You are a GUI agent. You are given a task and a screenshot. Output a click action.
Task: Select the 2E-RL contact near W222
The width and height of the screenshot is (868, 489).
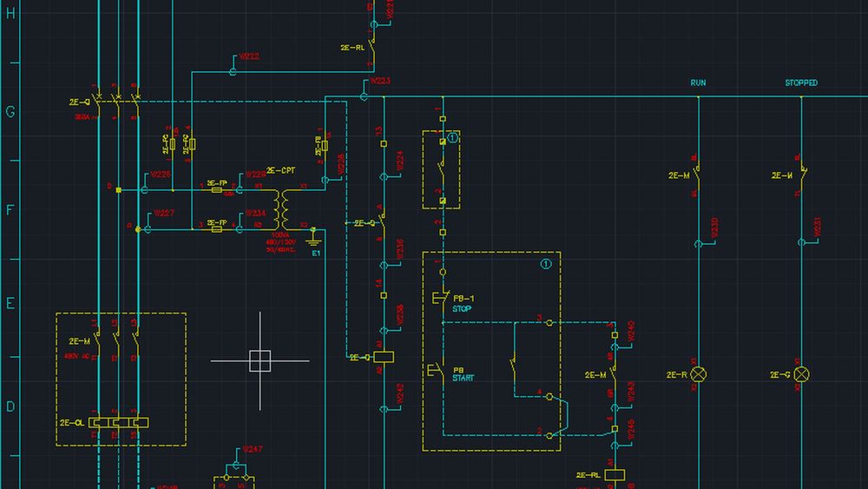(x=373, y=49)
